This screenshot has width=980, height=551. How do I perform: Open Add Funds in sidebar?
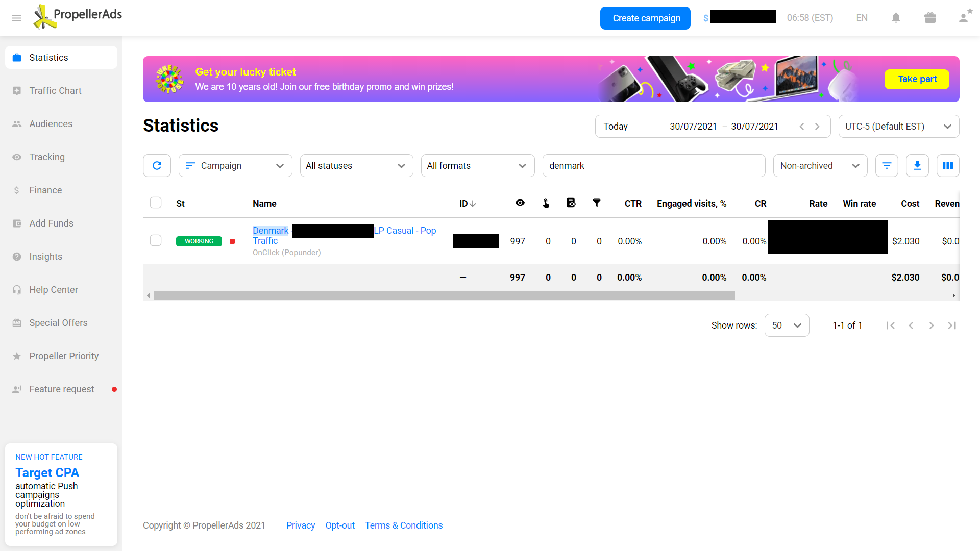(x=61, y=223)
